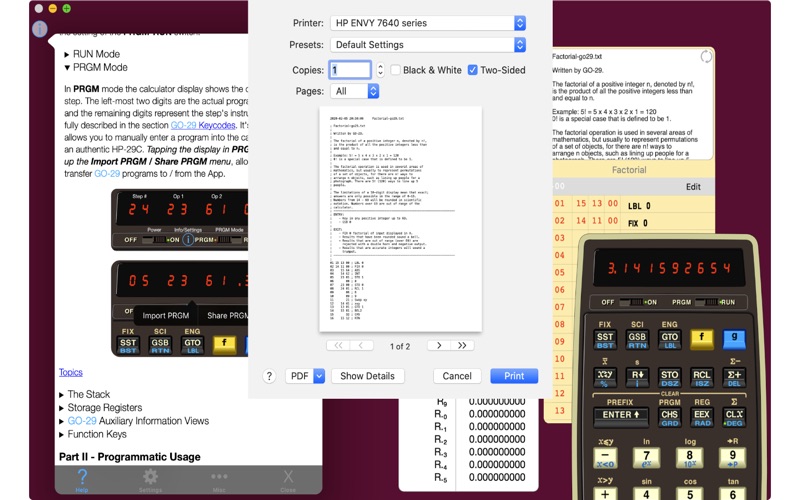Select program step 01 LBL 0

(634, 205)
